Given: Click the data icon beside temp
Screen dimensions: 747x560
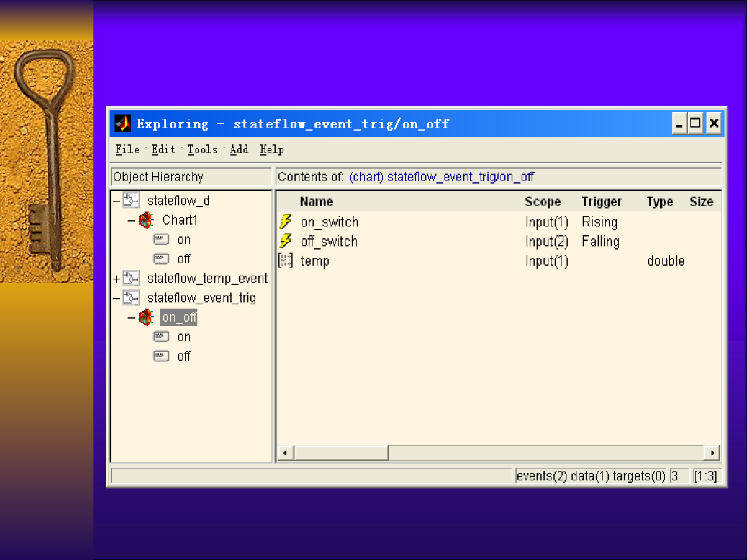Looking at the screenshot, I should [285, 261].
